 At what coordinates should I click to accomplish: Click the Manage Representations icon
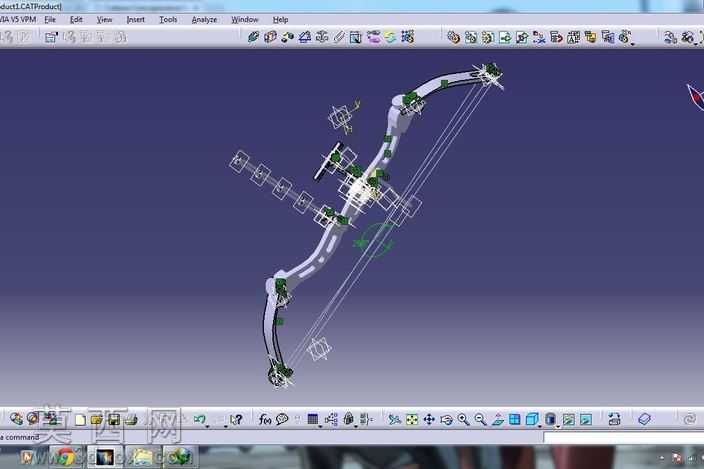(x=607, y=38)
